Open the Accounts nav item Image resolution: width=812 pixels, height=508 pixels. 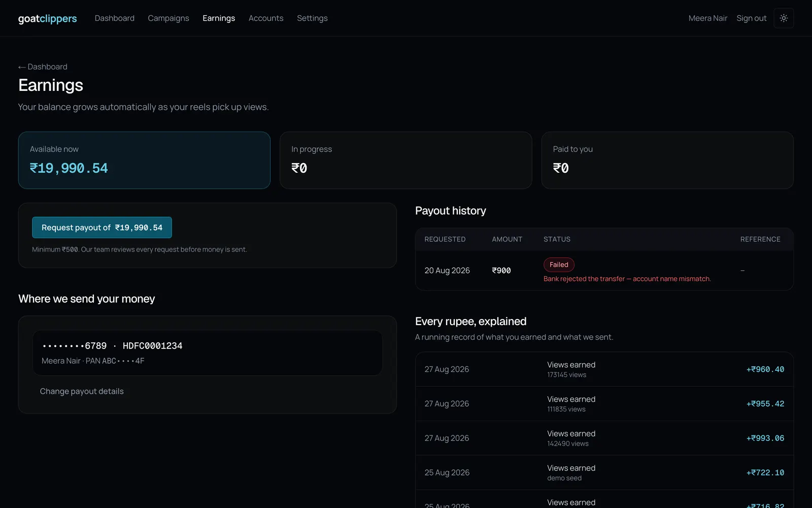point(266,18)
